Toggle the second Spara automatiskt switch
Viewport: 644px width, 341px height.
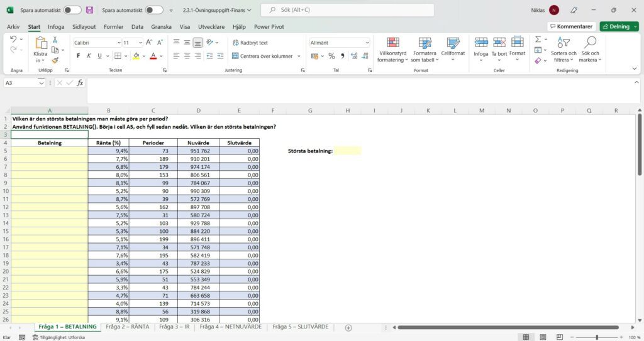[x=155, y=10]
